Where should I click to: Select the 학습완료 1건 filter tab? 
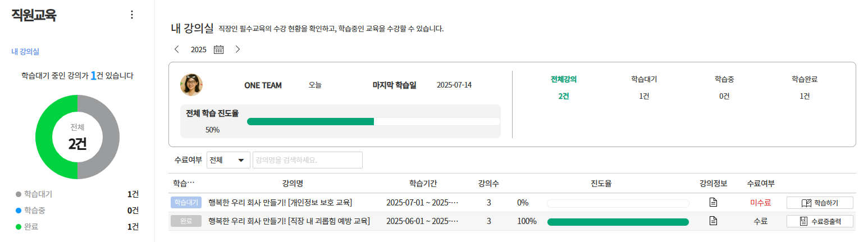(805, 87)
